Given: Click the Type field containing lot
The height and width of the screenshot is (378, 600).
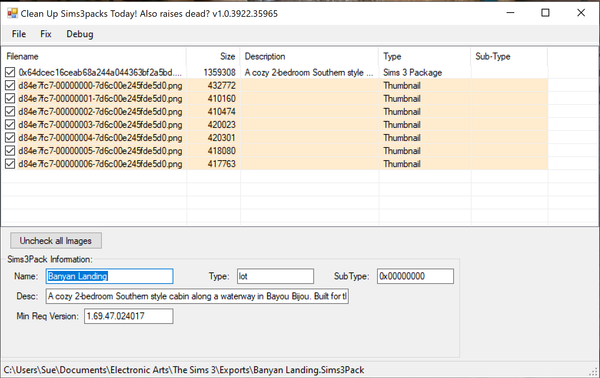Looking at the screenshot, I should [x=275, y=276].
